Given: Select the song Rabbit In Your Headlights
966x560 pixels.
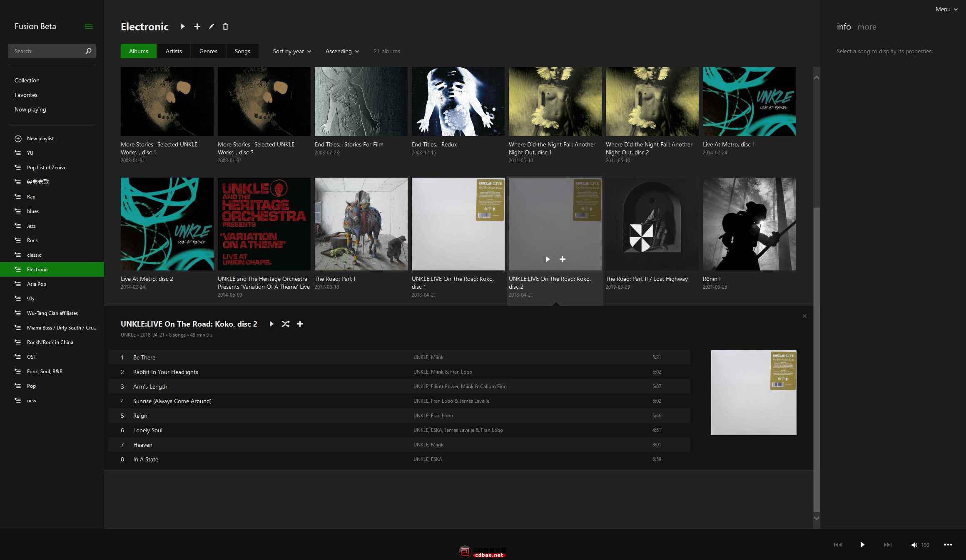Looking at the screenshot, I should (x=399, y=372).
